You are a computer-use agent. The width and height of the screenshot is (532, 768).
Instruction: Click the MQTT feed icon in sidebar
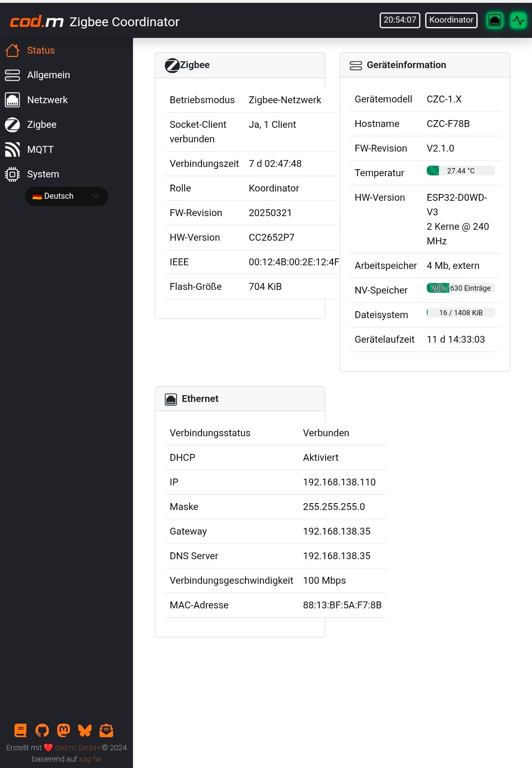coord(12,150)
